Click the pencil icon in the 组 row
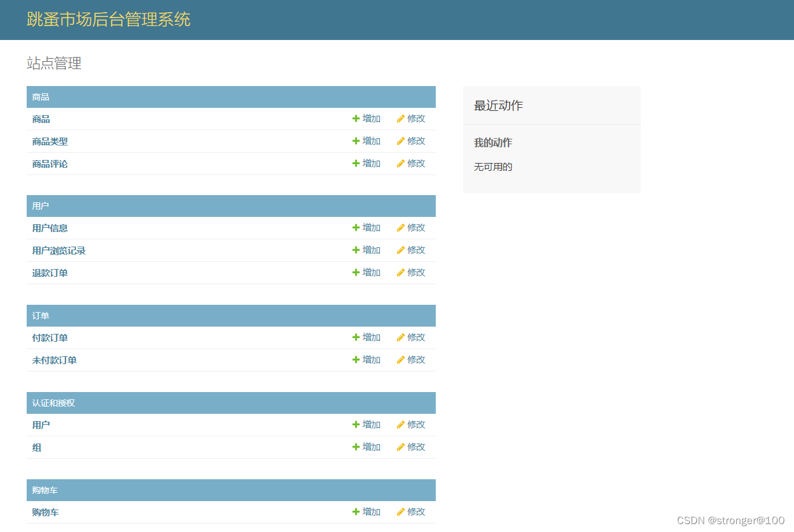This screenshot has width=794, height=532. click(401, 447)
